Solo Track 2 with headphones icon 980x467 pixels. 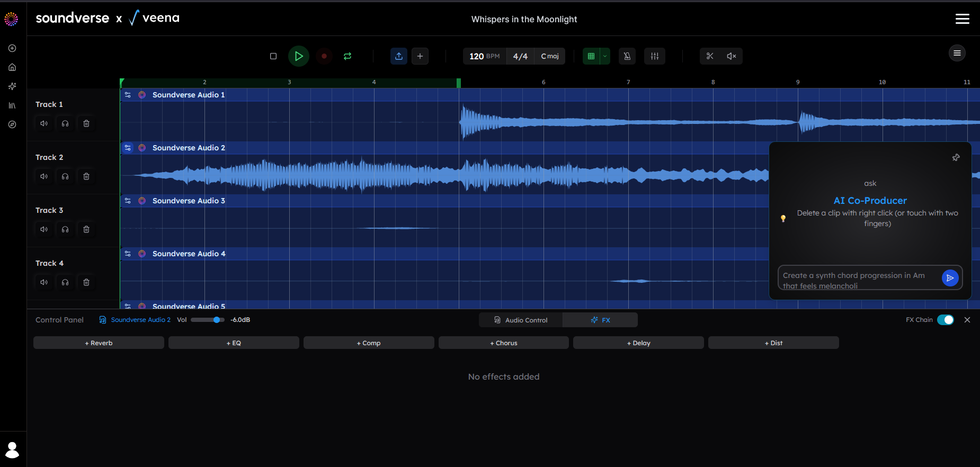coord(65,176)
